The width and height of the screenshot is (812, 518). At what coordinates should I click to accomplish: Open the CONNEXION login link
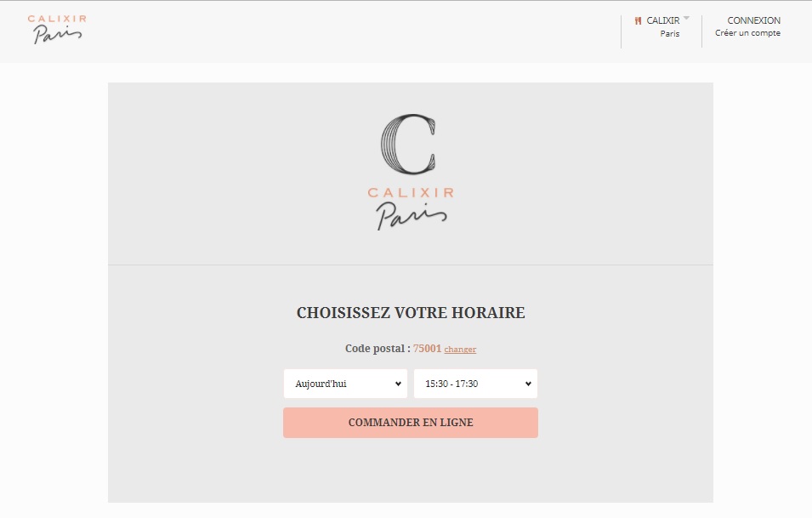click(753, 20)
